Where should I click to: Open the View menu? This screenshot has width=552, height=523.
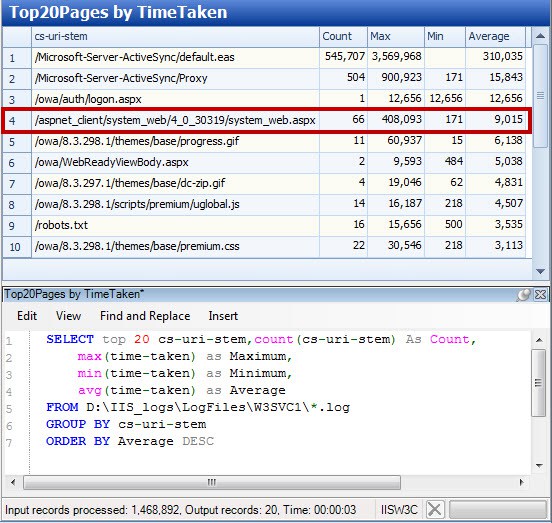tap(68, 316)
